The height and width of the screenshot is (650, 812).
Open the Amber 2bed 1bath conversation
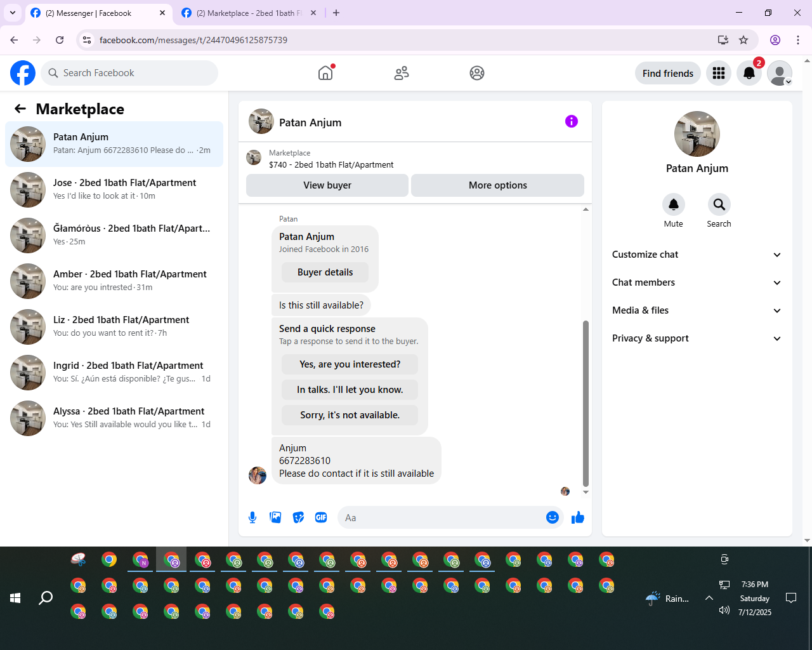click(114, 281)
